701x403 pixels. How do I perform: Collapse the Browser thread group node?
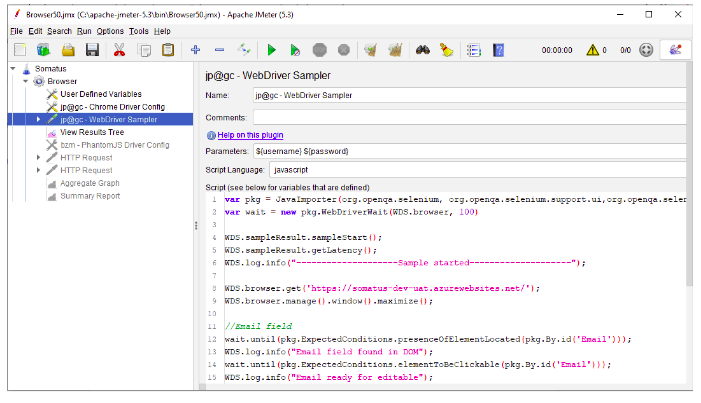click(25, 81)
